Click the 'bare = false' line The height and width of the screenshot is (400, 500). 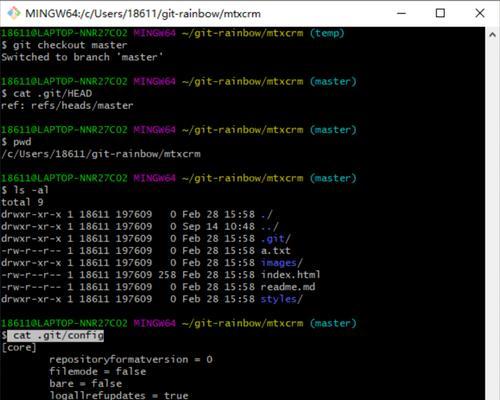[x=86, y=384]
